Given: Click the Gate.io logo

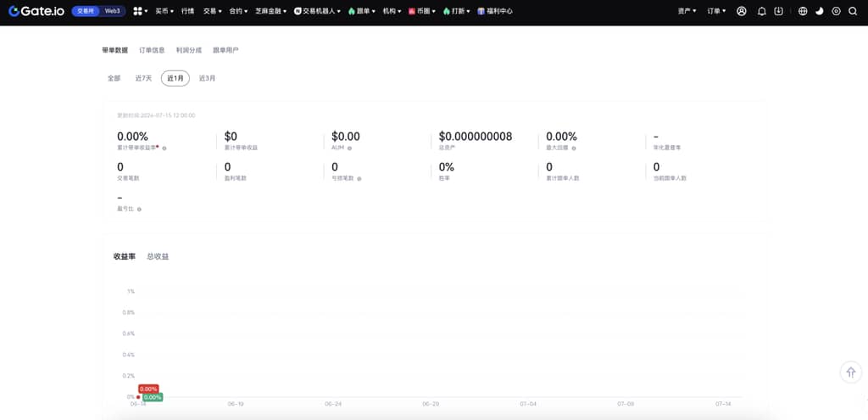Looking at the screenshot, I should [x=36, y=11].
